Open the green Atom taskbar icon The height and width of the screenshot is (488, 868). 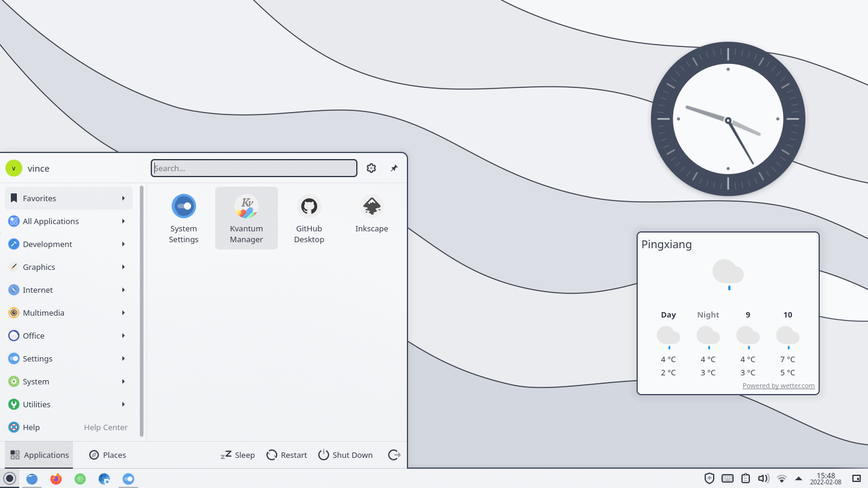tap(80, 478)
